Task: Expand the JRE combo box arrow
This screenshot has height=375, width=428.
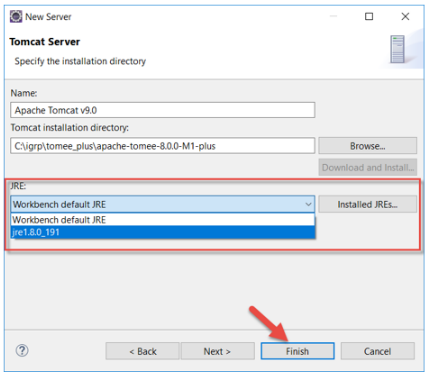Action: click(x=309, y=204)
